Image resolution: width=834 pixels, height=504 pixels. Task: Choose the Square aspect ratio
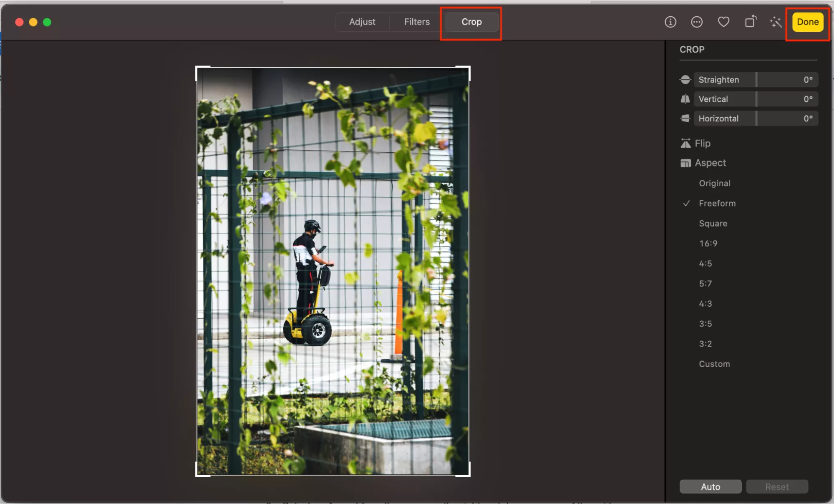(x=713, y=223)
